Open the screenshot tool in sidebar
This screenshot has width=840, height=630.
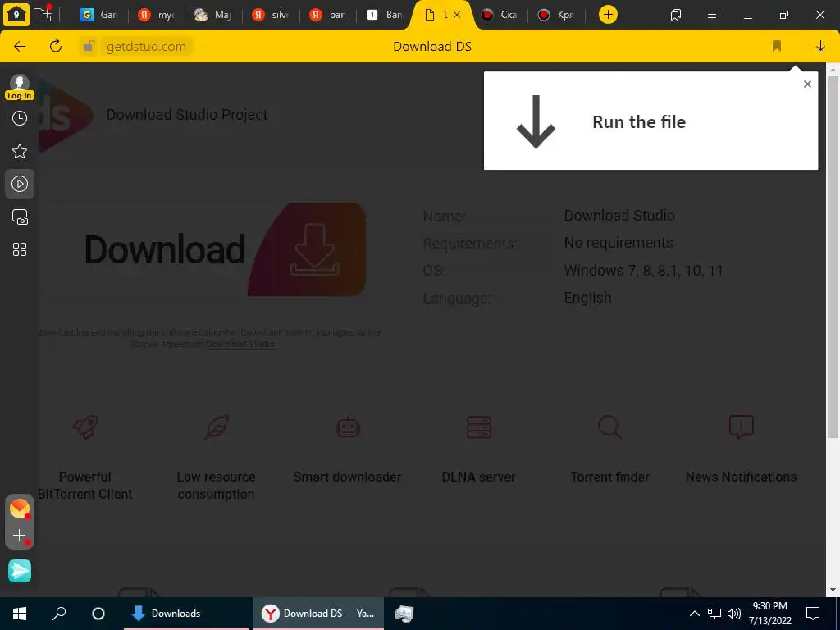pos(20,217)
